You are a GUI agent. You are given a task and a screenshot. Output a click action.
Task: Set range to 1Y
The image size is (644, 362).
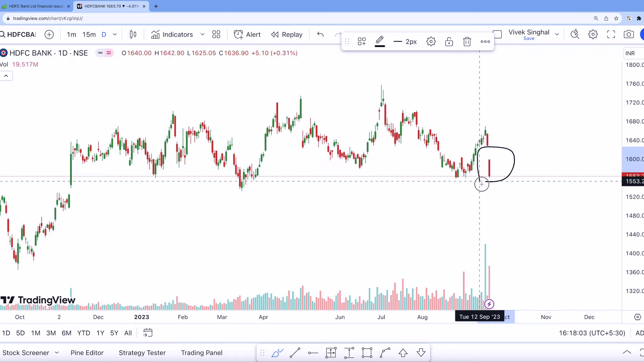coord(100,333)
